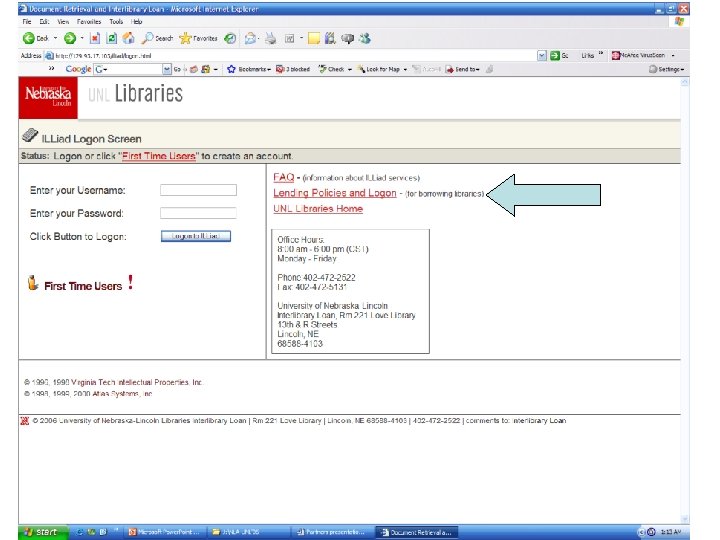Click the Edit with Word icon

point(289,39)
